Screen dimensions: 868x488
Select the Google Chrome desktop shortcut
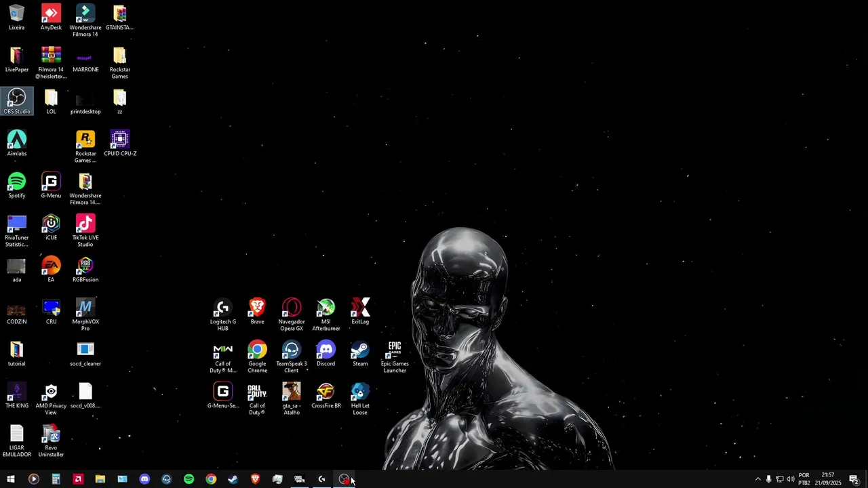[257, 357]
